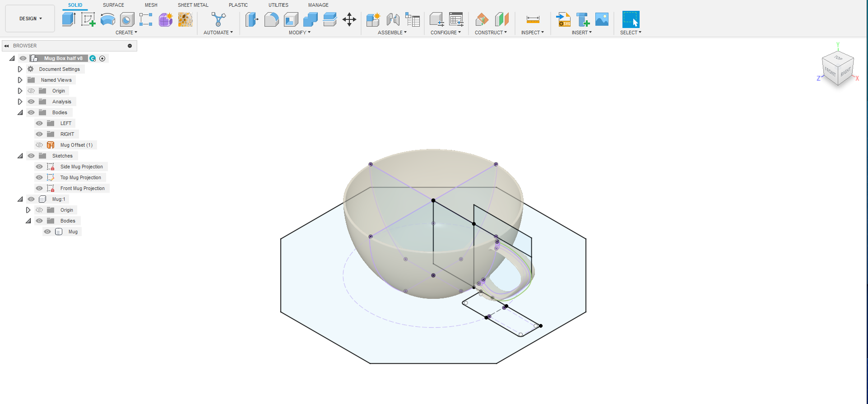Click the Create Sketch icon
The height and width of the screenshot is (404, 868).
[x=88, y=19]
